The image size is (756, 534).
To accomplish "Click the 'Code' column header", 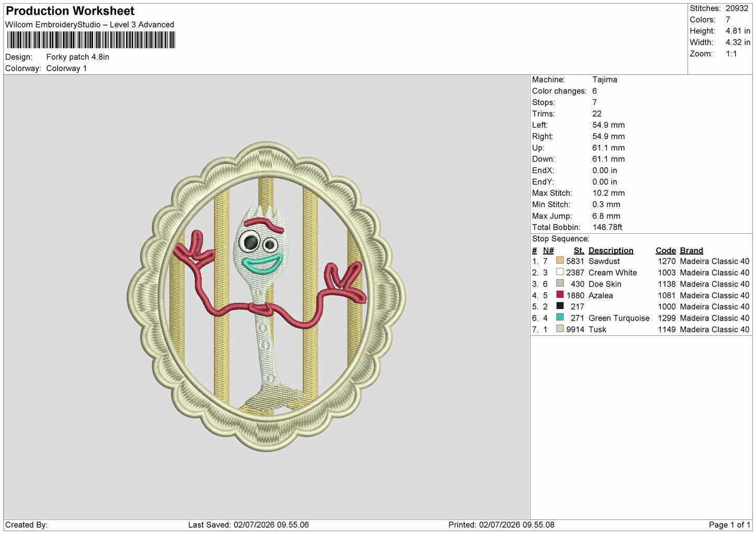I will 665,251.
